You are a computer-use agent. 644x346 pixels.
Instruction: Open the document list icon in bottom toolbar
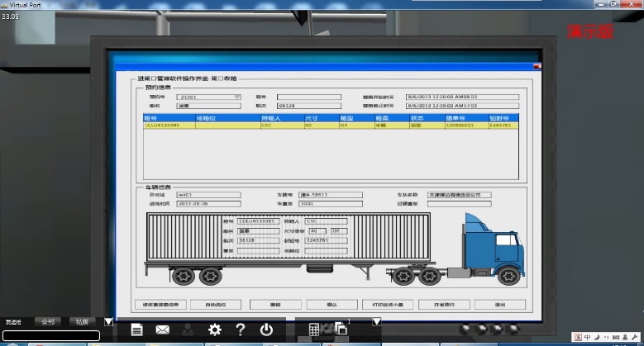(137, 329)
